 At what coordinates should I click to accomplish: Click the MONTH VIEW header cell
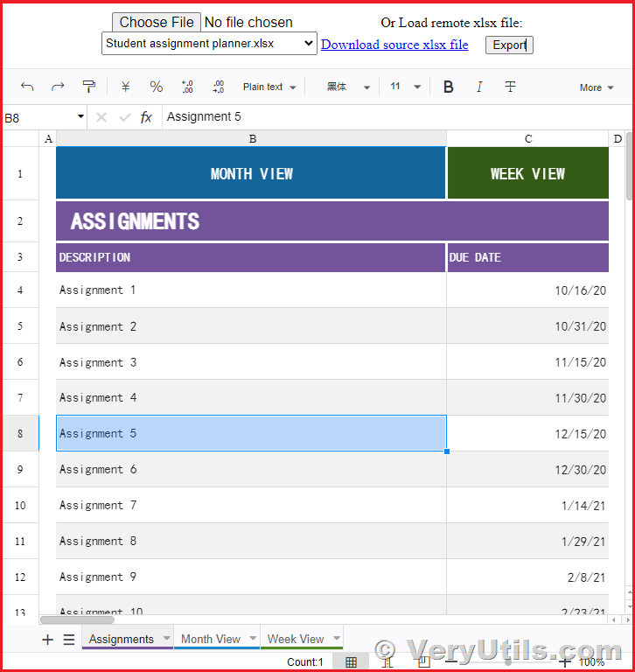pyautogui.click(x=251, y=173)
